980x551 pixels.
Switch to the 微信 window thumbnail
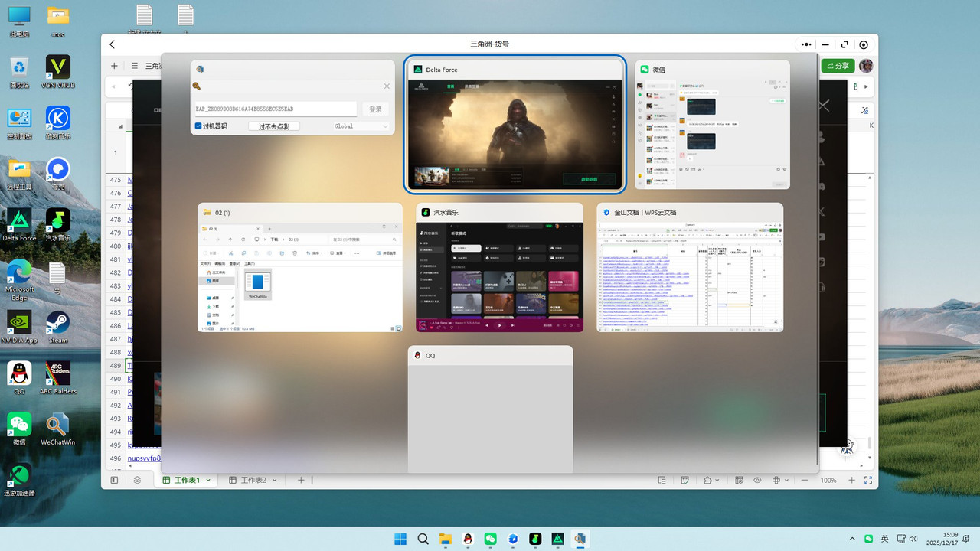point(712,125)
